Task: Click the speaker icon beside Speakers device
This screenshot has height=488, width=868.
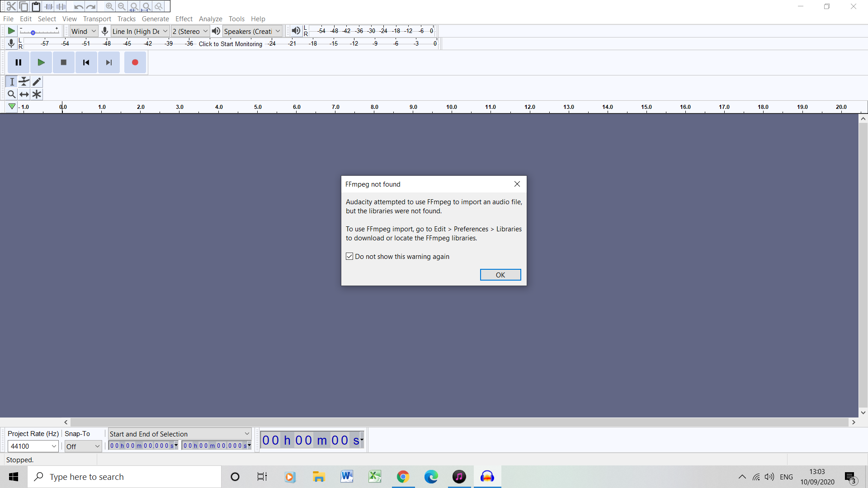Action: pos(216,31)
